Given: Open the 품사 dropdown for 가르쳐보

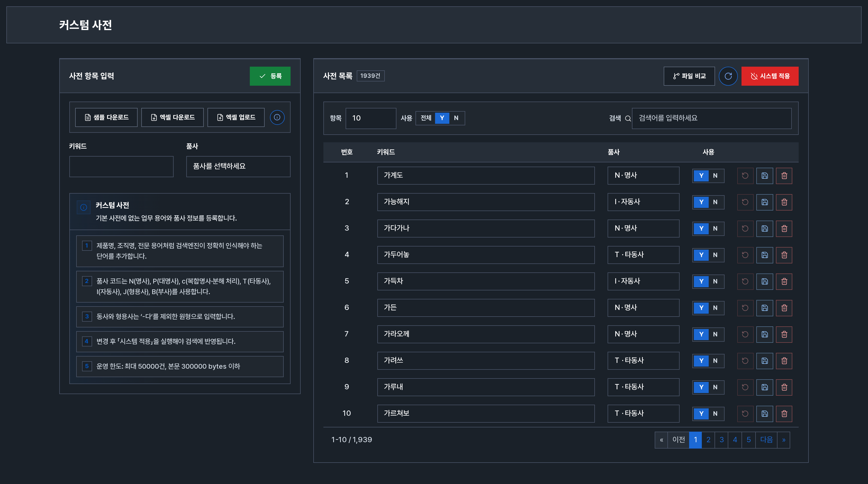Looking at the screenshot, I should (643, 414).
